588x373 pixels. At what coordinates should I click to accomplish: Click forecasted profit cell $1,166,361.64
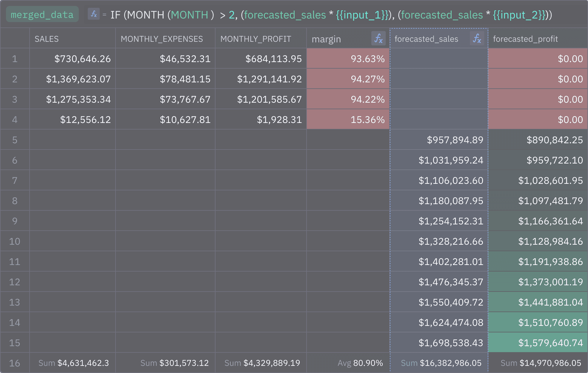[x=538, y=221]
